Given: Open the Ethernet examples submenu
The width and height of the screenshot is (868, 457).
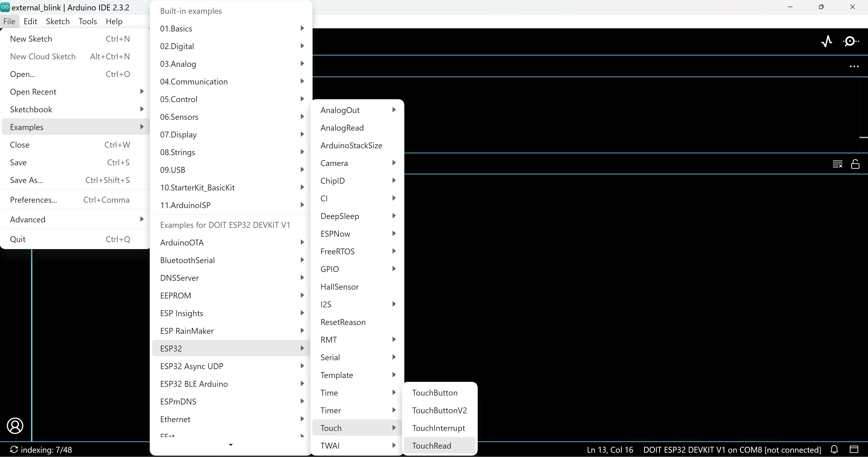Looking at the screenshot, I should [231, 419].
